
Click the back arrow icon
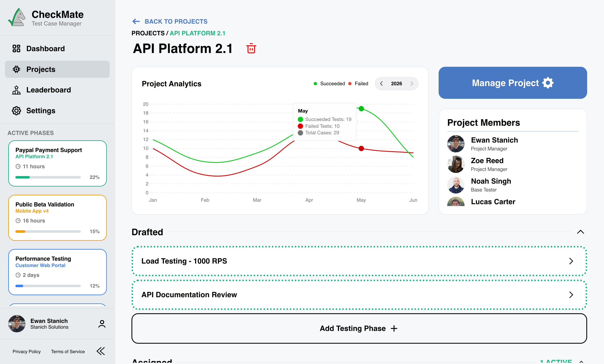(136, 22)
